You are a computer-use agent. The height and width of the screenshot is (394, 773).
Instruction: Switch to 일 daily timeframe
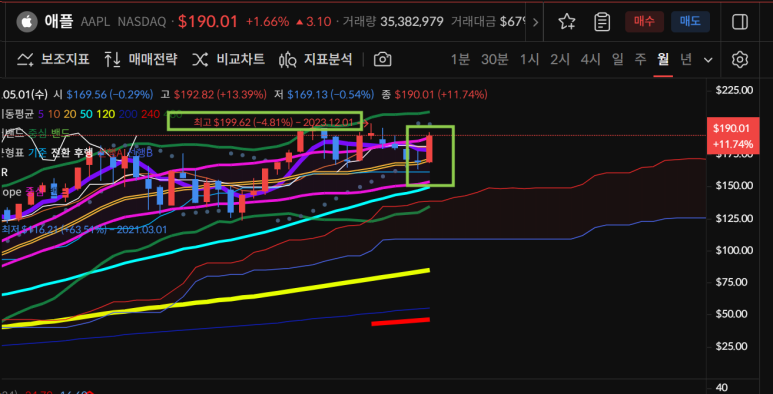pyautogui.click(x=617, y=60)
